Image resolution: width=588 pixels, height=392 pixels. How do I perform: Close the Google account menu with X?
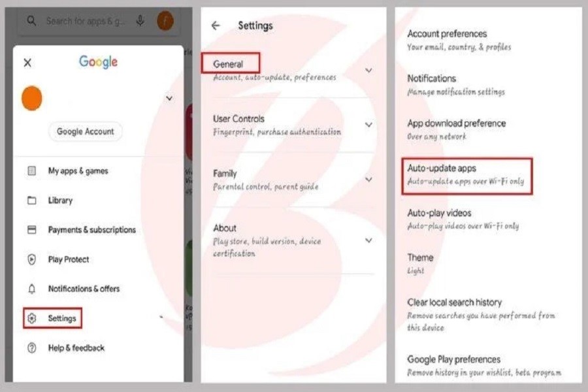pyautogui.click(x=27, y=63)
